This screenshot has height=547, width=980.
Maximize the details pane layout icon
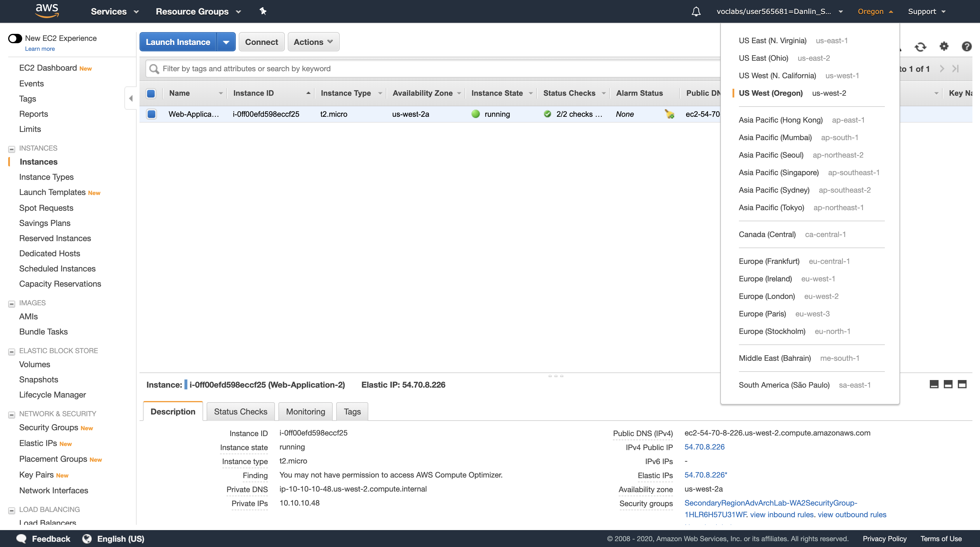962,384
